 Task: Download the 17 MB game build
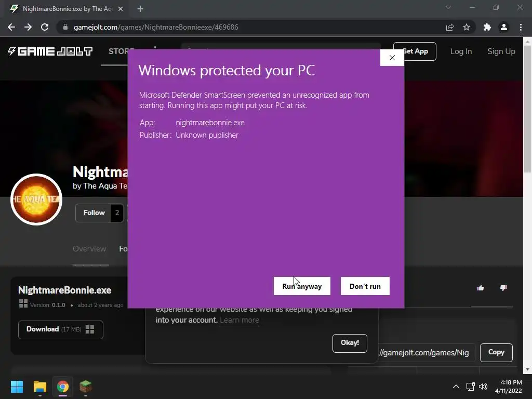coord(61,329)
